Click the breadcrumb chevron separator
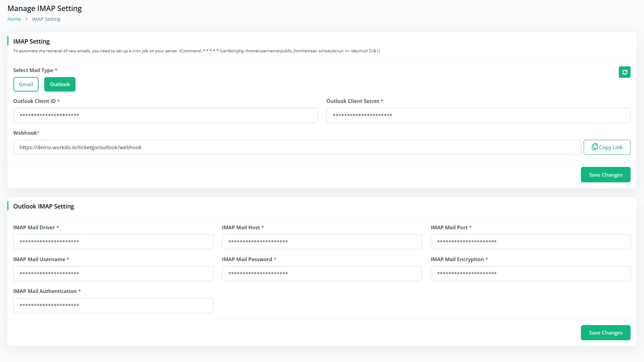The height and width of the screenshot is (362, 644). [26, 19]
